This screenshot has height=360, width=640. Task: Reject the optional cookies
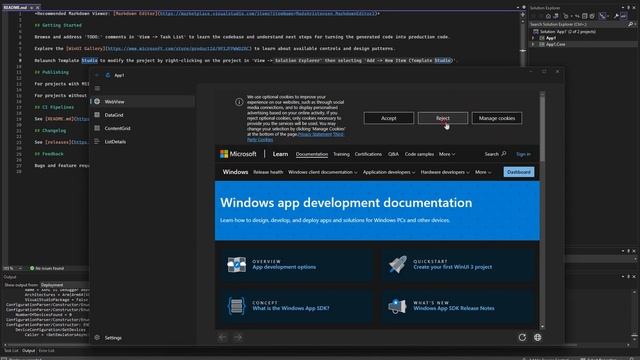(442, 118)
